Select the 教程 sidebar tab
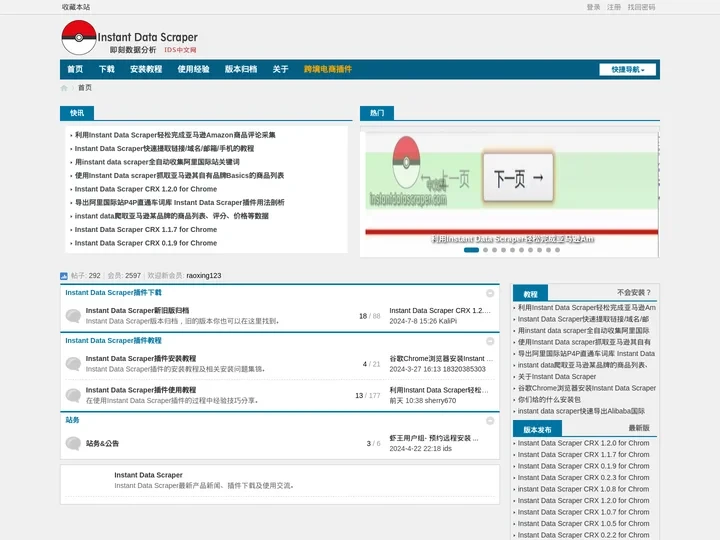 pyautogui.click(x=530, y=294)
